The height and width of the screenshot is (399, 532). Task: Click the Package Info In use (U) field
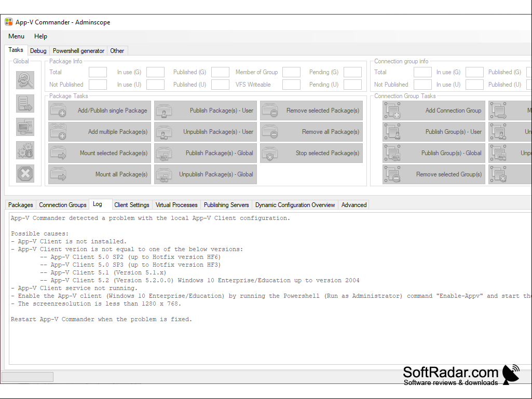pyautogui.click(x=155, y=85)
